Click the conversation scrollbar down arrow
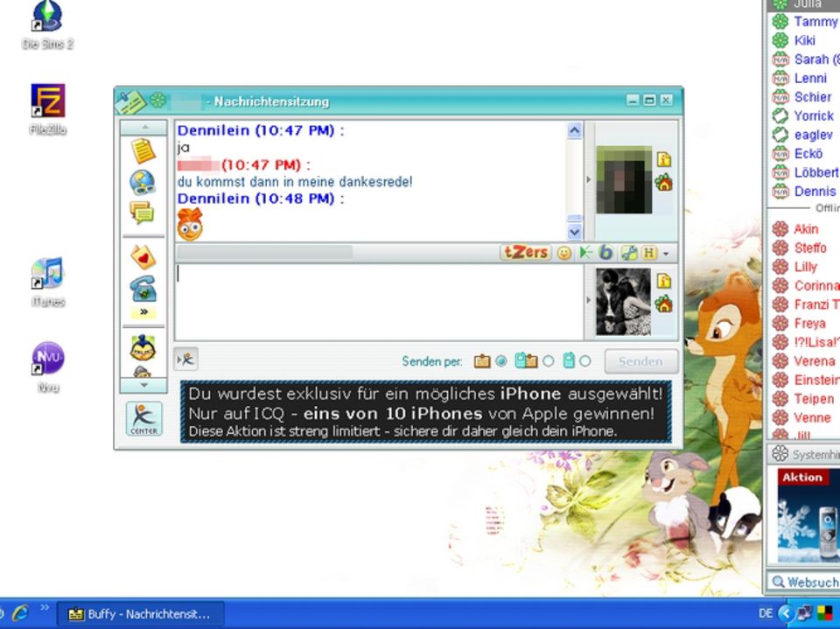Viewport: 840px width, 629px height. 575,232
